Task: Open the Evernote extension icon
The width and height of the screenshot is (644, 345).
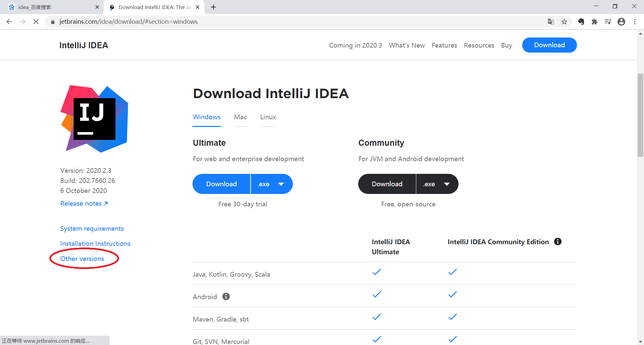Action: (x=581, y=22)
